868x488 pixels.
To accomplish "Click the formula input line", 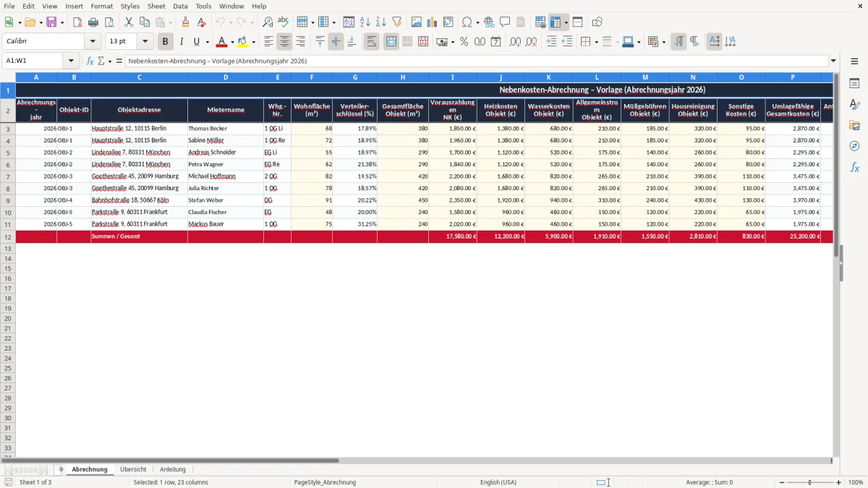I will tap(477, 61).
